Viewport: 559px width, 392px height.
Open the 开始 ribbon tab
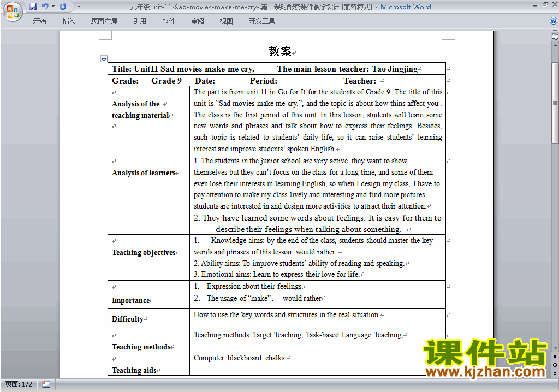(39, 21)
